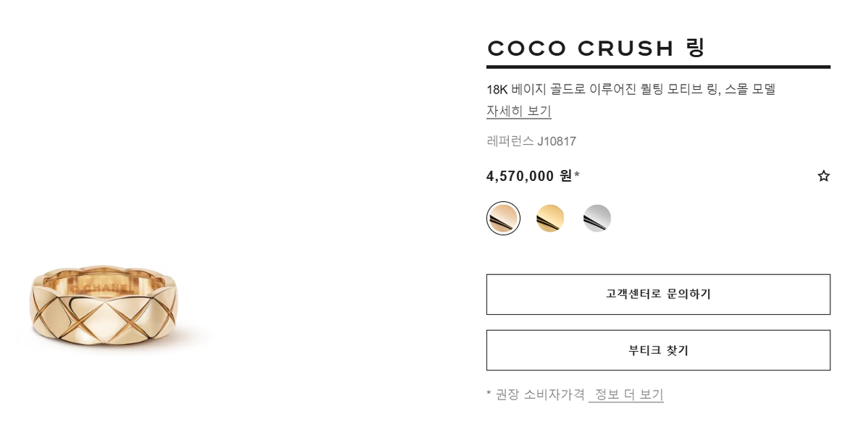Click the COCO CRUSH 링 product title
The height and width of the screenshot is (440, 868).
[x=596, y=48]
